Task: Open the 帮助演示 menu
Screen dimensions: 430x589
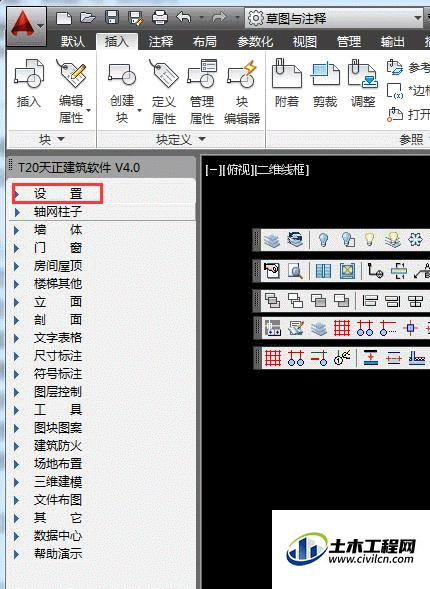Action: [x=57, y=554]
